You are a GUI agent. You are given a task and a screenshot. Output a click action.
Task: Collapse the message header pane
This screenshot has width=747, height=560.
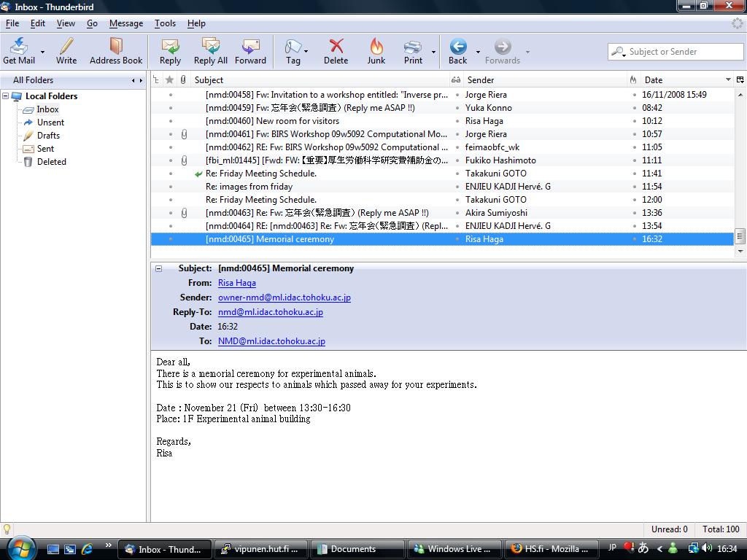[159, 268]
